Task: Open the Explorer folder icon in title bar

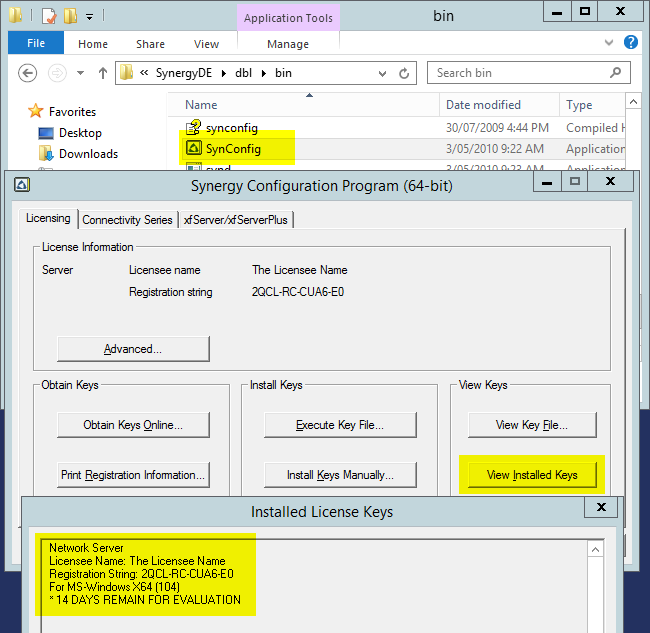Action: 16,16
